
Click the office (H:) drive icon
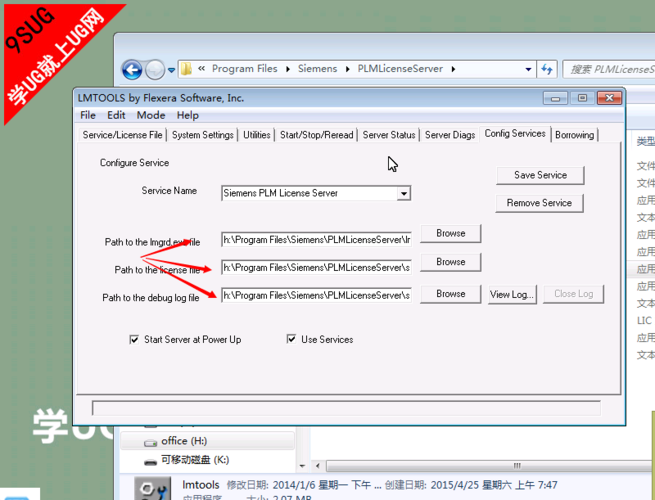tap(150, 442)
